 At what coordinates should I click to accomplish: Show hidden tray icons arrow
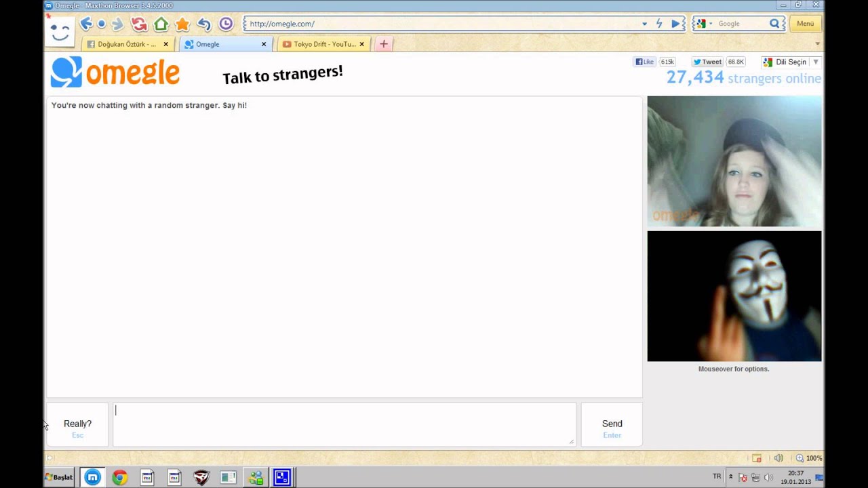coord(730,476)
